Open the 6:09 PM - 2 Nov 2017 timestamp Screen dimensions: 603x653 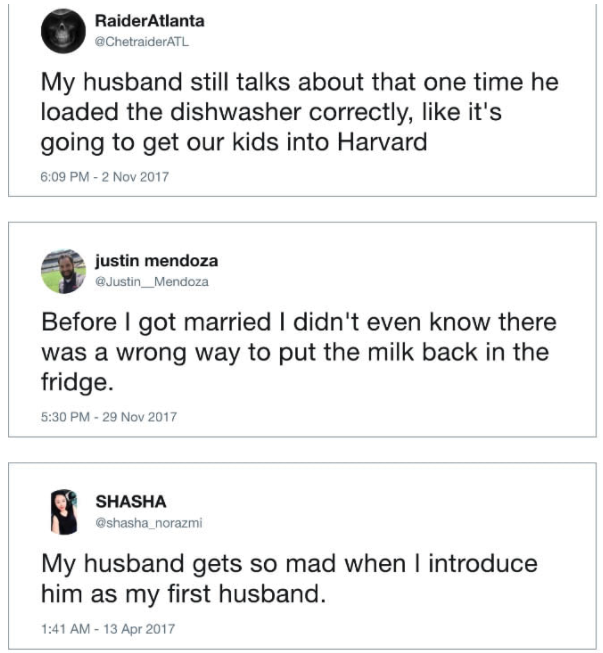click(x=105, y=177)
